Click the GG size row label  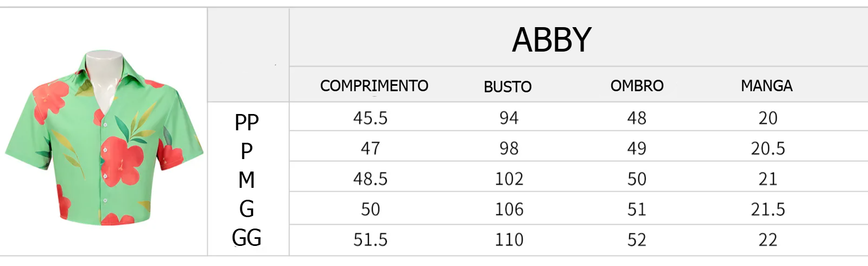[x=246, y=237]
